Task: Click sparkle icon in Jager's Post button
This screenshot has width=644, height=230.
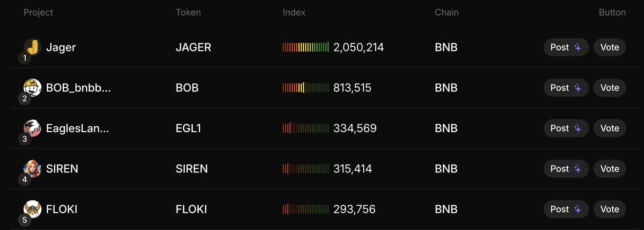Action: (x=577, y=47)
